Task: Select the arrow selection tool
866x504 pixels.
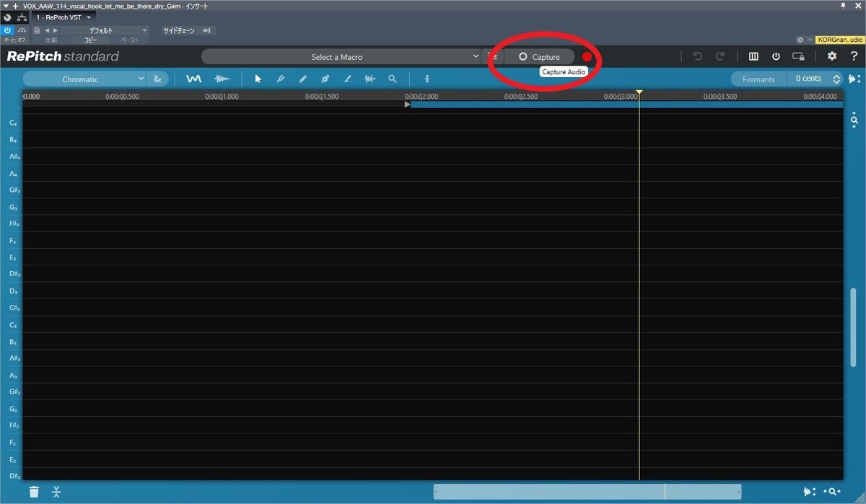Action: 258,79
